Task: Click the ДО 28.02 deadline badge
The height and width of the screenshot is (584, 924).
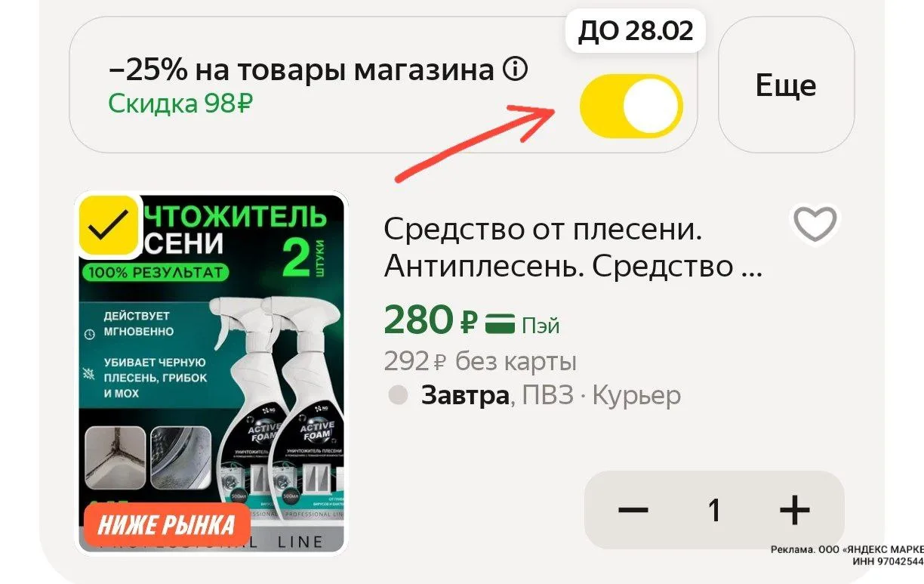Action: click(x=636, y=31)
